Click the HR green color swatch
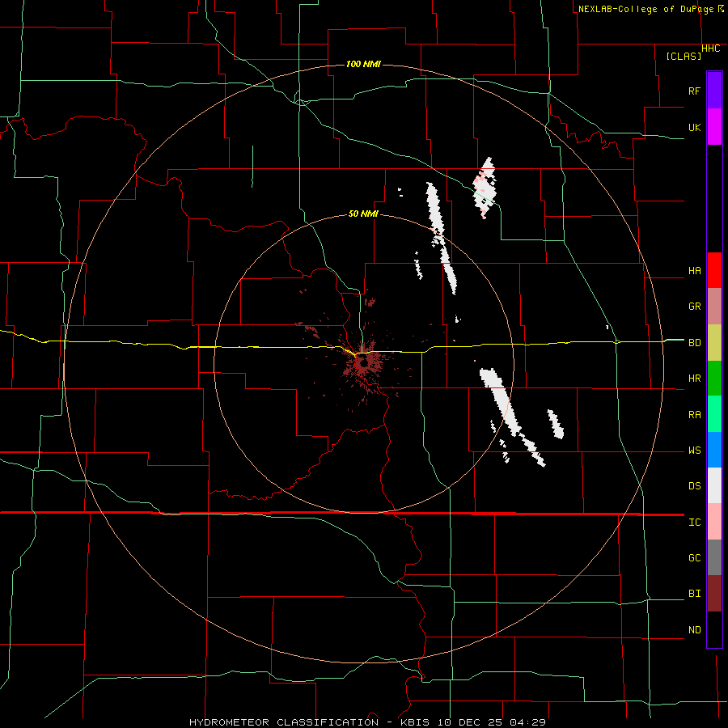 pyautogui.click(x=714, y=378)
